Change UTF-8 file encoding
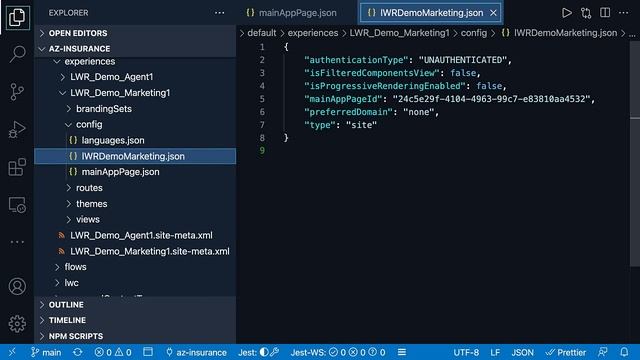Screen dimensions: 640x360 466,352
